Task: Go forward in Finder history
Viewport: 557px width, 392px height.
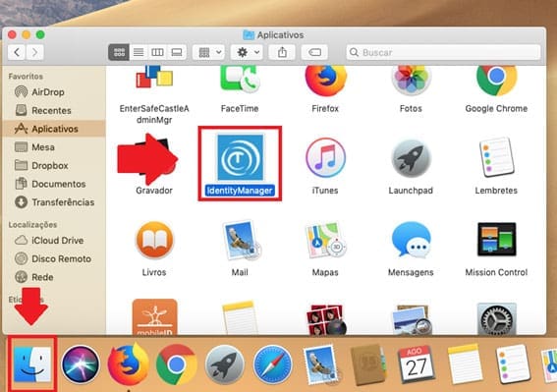Action: pos(34,53)
